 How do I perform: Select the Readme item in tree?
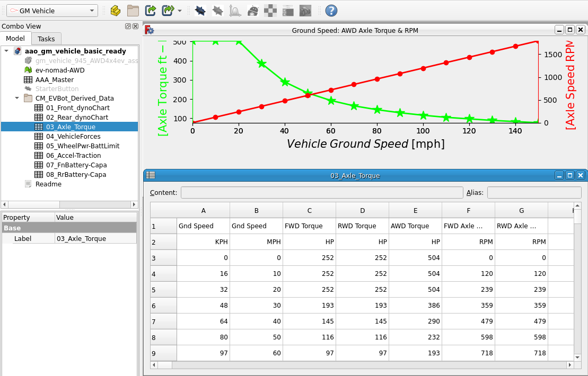point(48,184)
